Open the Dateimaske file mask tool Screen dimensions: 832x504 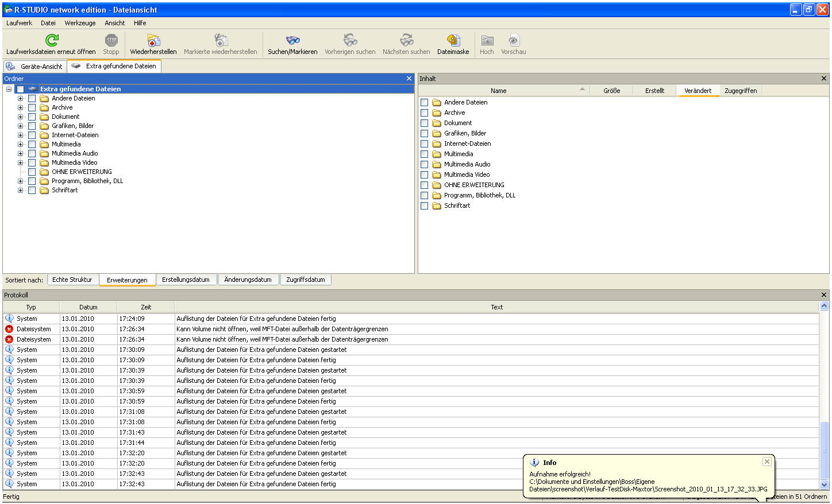point(453,40)
